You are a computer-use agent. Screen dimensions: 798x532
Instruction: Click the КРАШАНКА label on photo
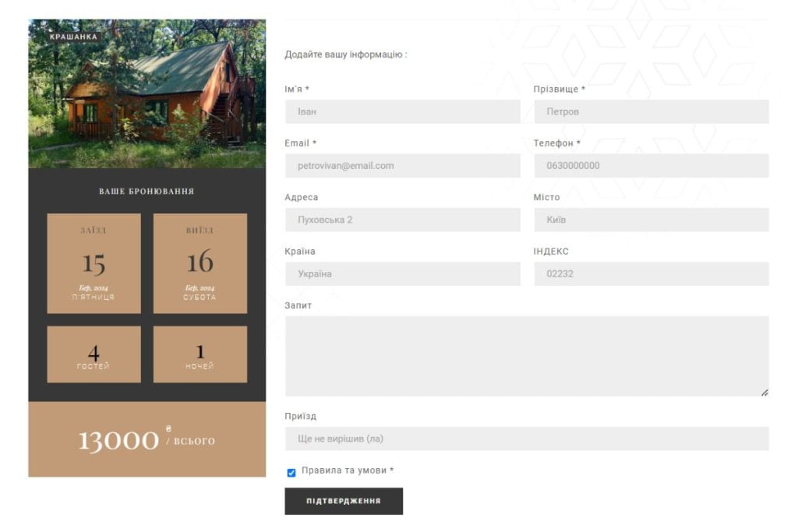coord(73,37)
